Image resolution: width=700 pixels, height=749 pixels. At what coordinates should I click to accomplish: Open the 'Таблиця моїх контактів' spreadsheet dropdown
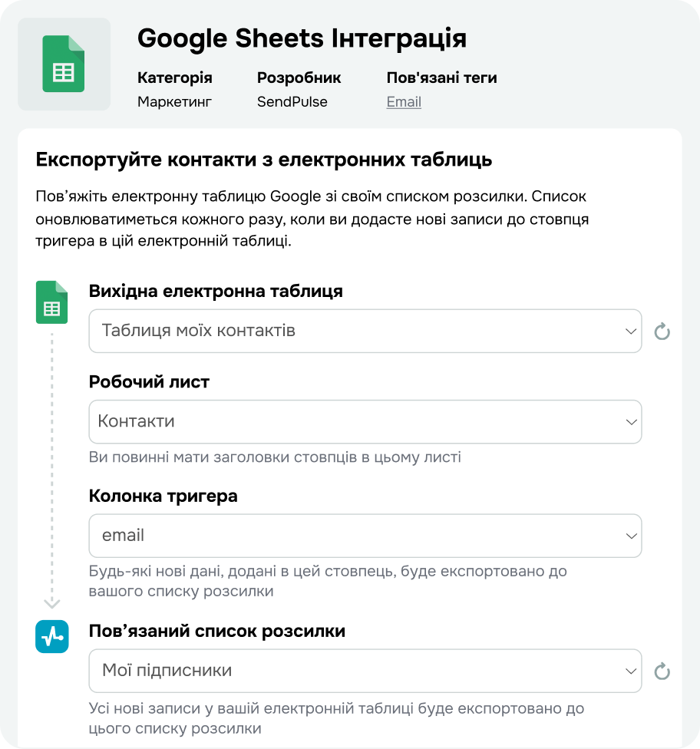coord(365,332)
